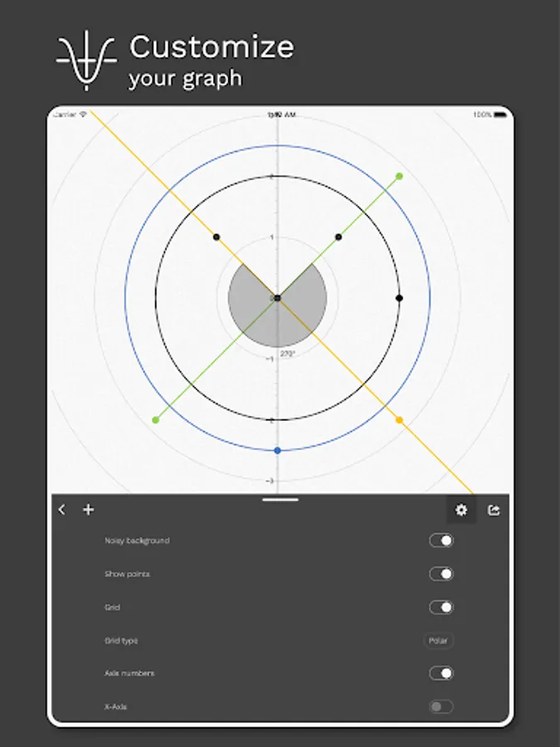The width and height of the screenshot is (560, 747).
Task: Toggle the Noisy background switch
Action: click(441, 540)
